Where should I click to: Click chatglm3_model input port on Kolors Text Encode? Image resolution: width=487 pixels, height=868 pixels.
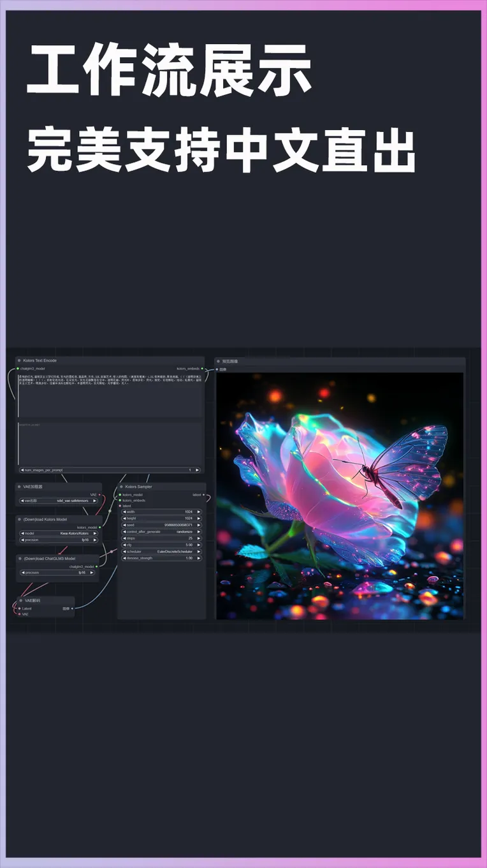tap(18, 369)
